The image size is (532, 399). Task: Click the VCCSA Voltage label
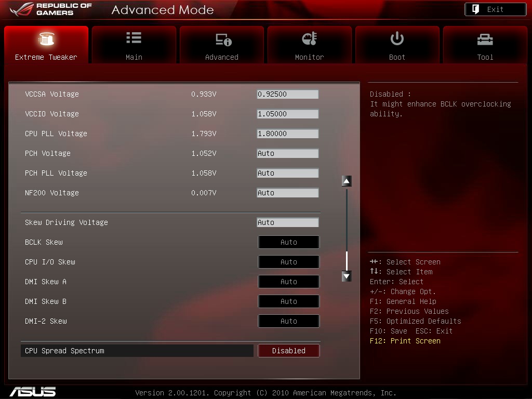coord(52,95)
